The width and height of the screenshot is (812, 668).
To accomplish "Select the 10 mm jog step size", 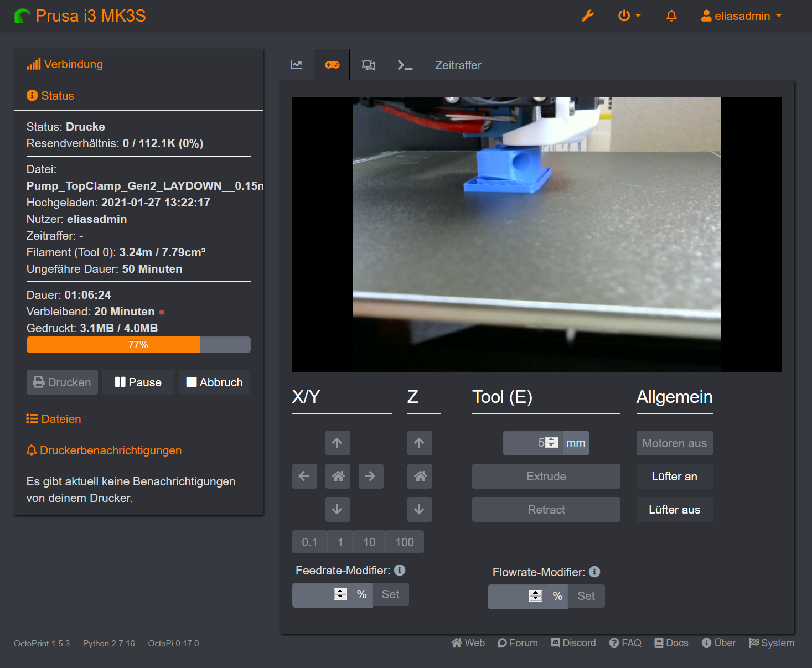I will pos(369,542).
